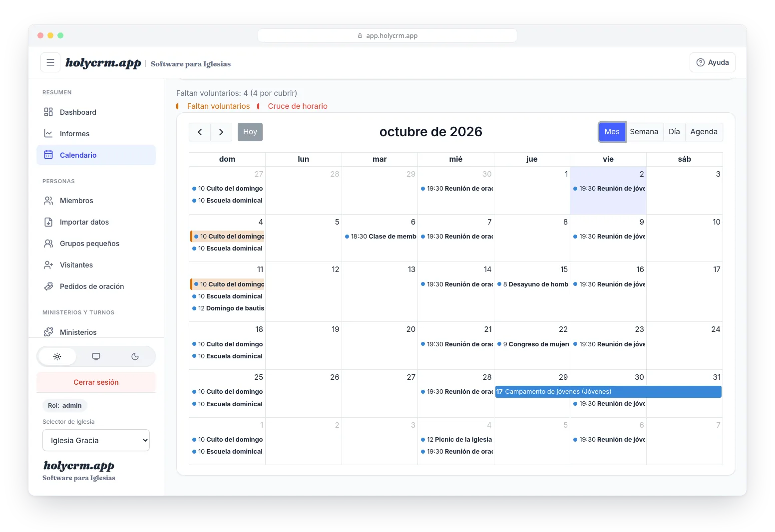Screen dimensions: 775x532
Task: Open the Dashboard grid icon
Action: pyautogui.click(x=48, y=112)
